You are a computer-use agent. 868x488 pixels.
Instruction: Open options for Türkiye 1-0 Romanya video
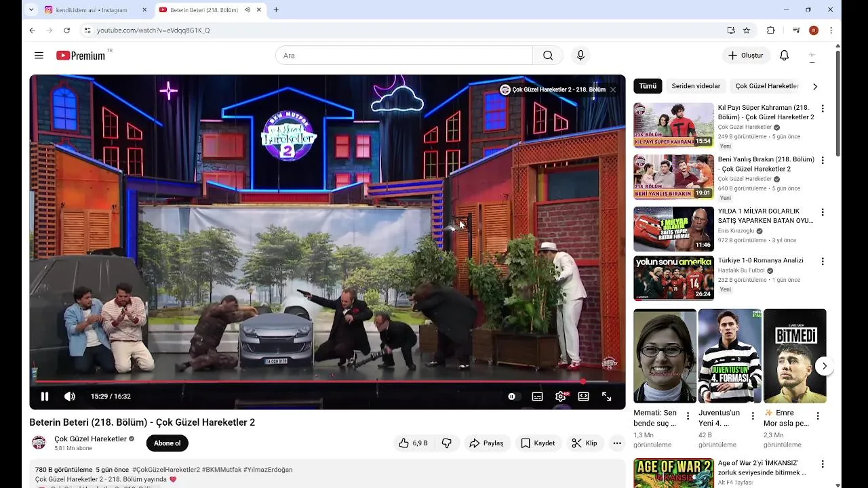pyautogui.click(x=823, y=261)
